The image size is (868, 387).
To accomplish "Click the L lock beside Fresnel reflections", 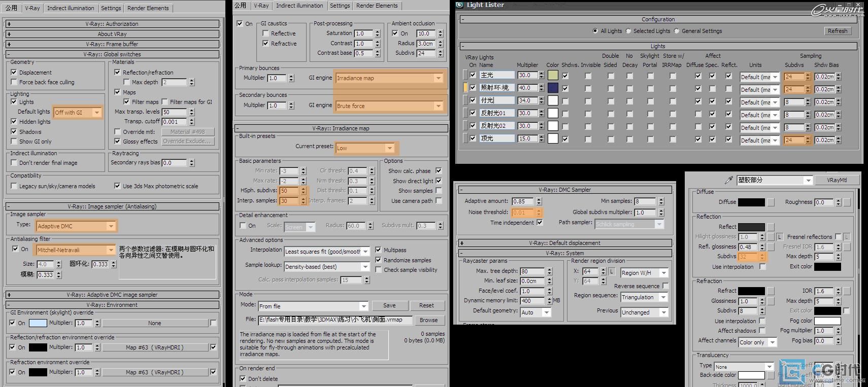I will click(x=847, y=237).
